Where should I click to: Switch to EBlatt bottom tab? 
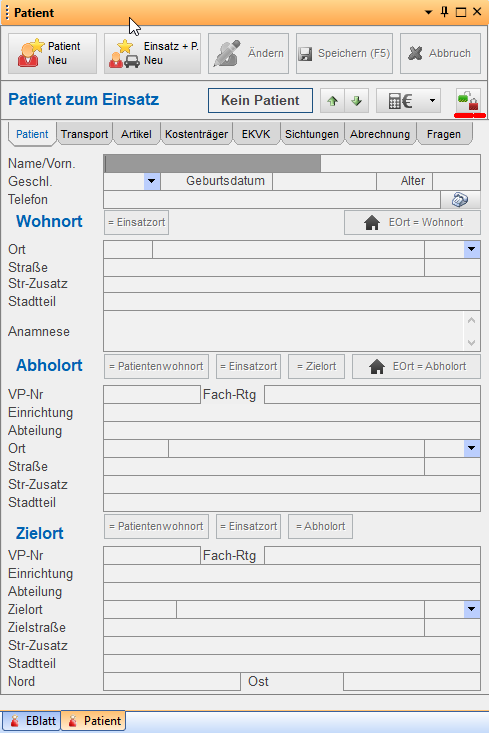pyautogui.click(x=32, y=721)
